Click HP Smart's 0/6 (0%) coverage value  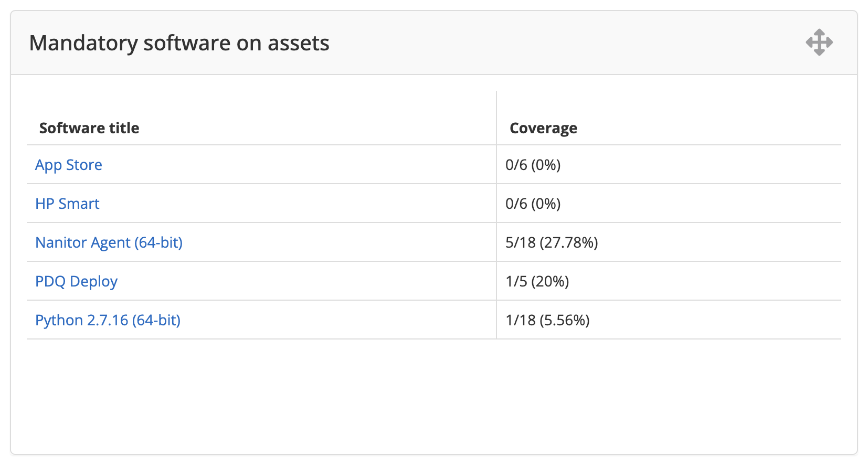533,204
